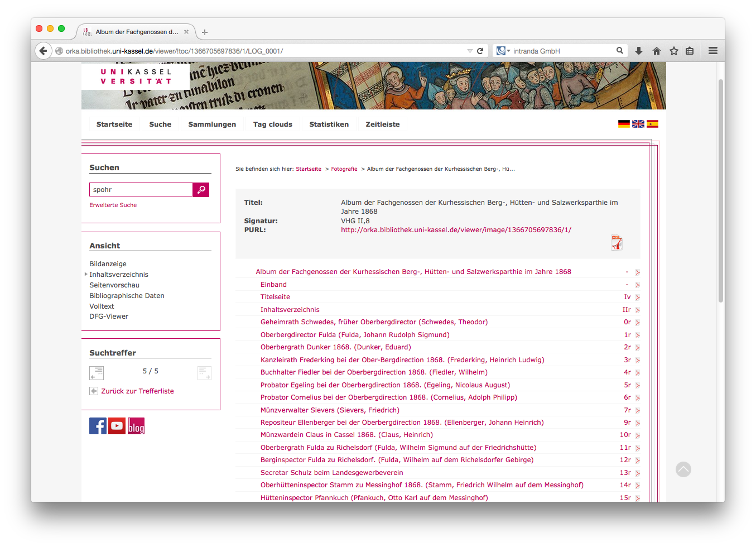
Task: Open Bibliographische Daten view
Action: point(127,296)
